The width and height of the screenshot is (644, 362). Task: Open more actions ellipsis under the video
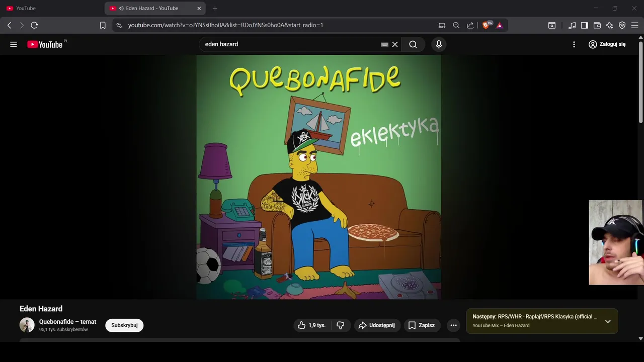coord(453,325)
